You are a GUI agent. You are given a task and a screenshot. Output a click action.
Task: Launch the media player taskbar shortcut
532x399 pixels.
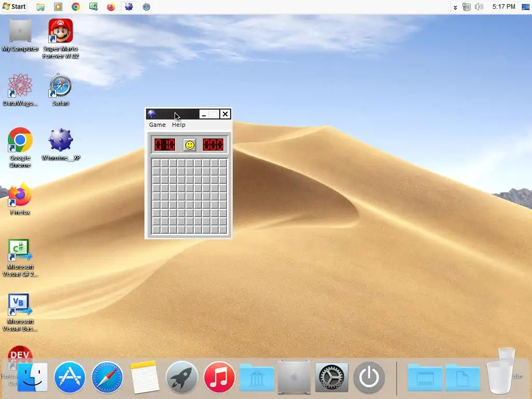tap(58, 7)
